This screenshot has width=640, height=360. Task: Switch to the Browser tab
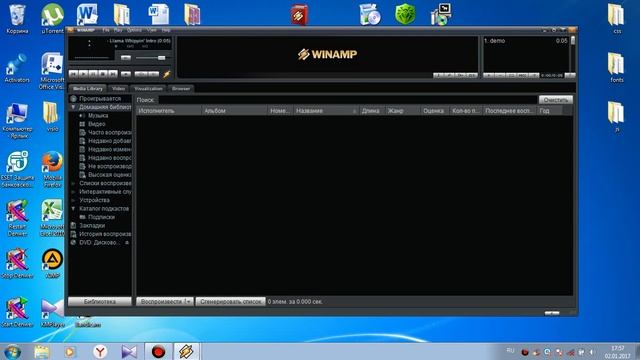tap(181, 89)
